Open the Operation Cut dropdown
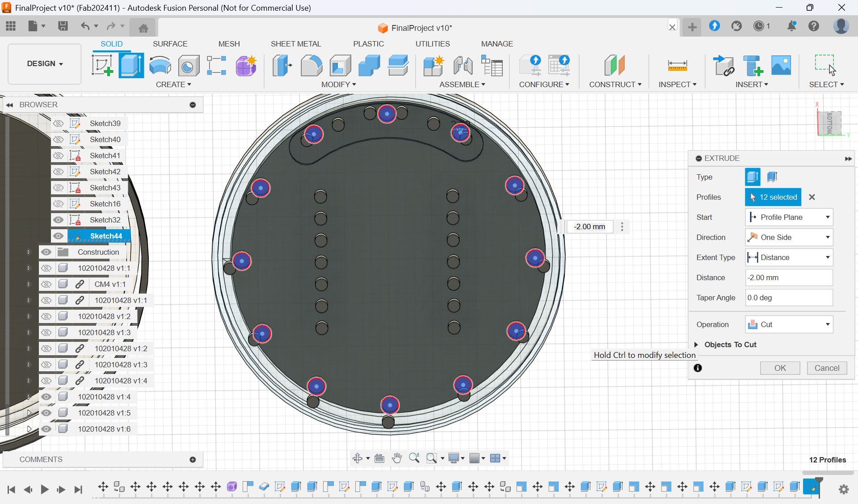This screenshot has width=858, height=504. pos(789,324)
